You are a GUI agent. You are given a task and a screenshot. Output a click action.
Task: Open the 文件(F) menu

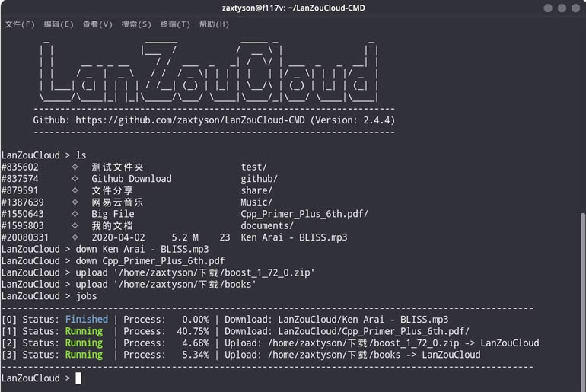point(20,24)
